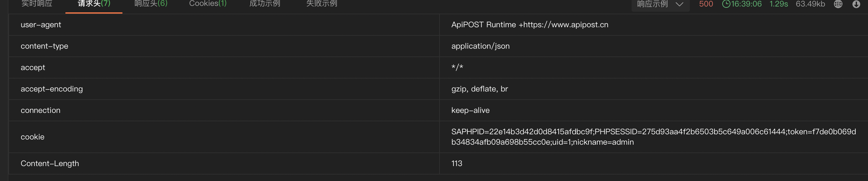Viewport: 868px width, 181px height.
Task: Click the globe network icon
Action: (838, 4)
